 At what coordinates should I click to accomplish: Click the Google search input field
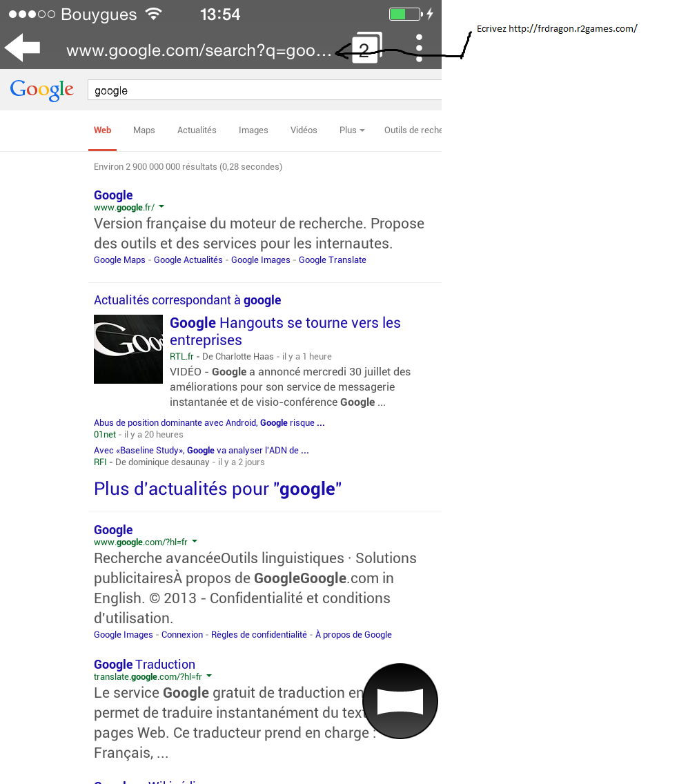[x=262, y=90]
